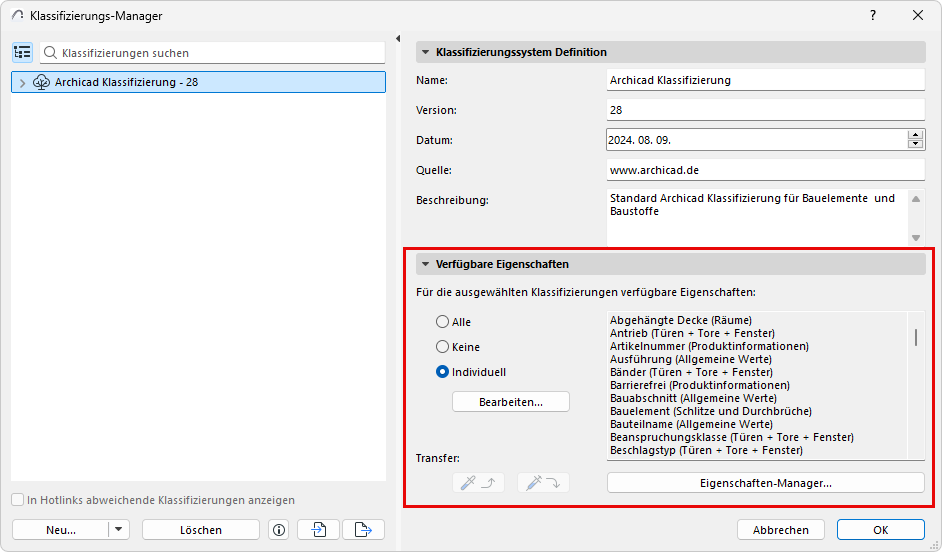Click the Abbrechen button
942x552 pixels.
(780, 530)
